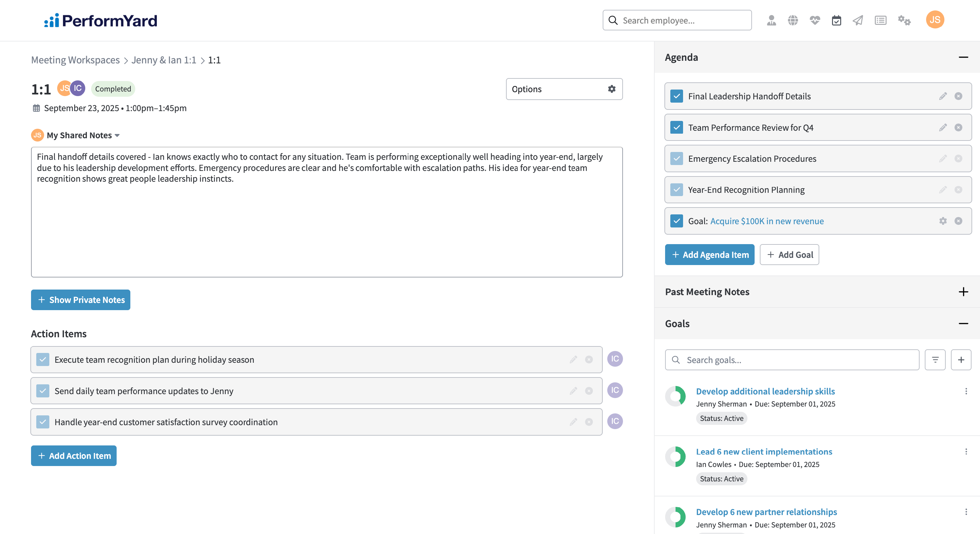The image size is (980, 534).
Task: Remove Team Performance Review for Q4 item
Action: [958, 127]
